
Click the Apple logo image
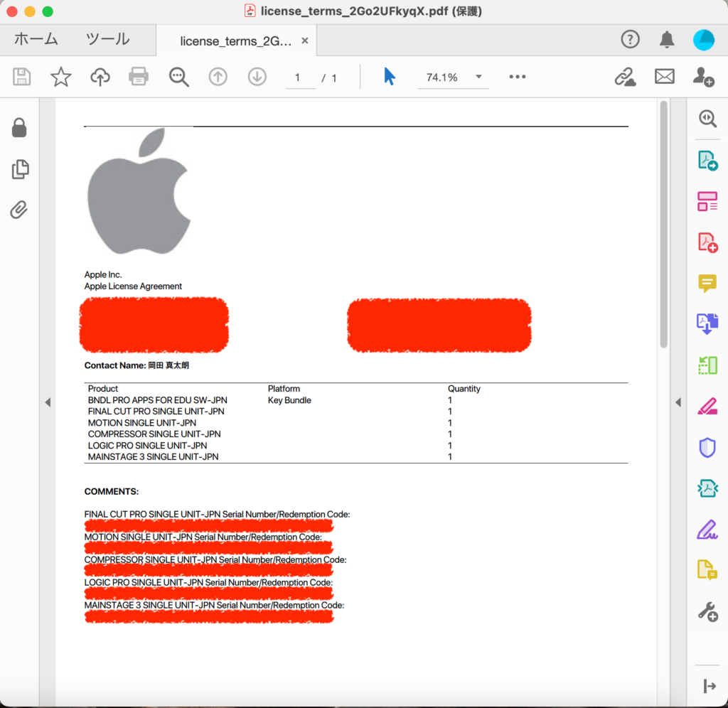tap(139, 191)
